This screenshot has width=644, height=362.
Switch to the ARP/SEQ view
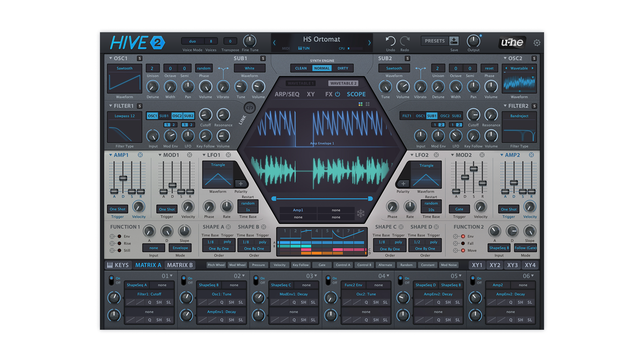click(x=287, y=94)
